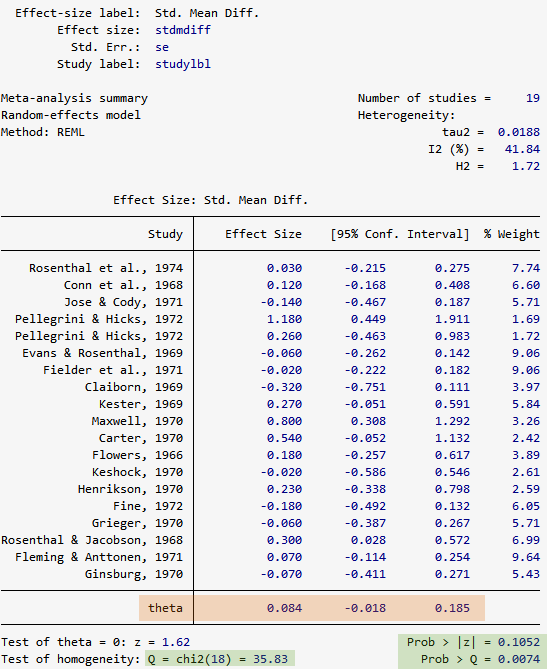The width and height of the screenshot is (547, 669).
Task: Select theta estimate 0.084
Action: click(x=284, y=608)
